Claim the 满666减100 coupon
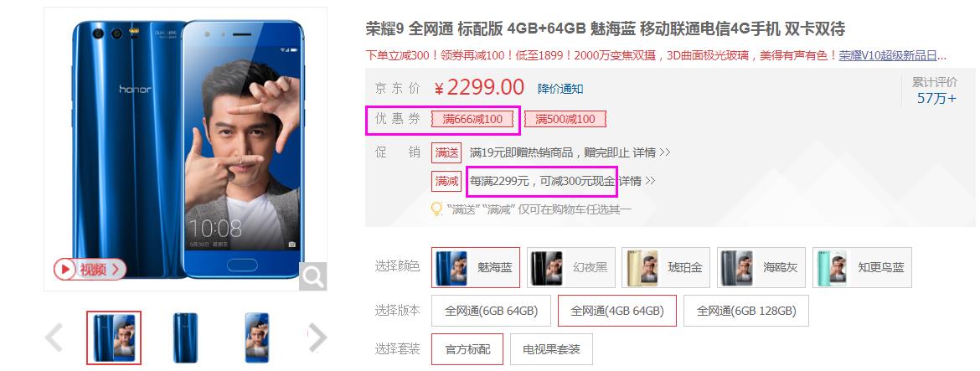The width and height of the screenshot is (980, 371). point(472,119)
